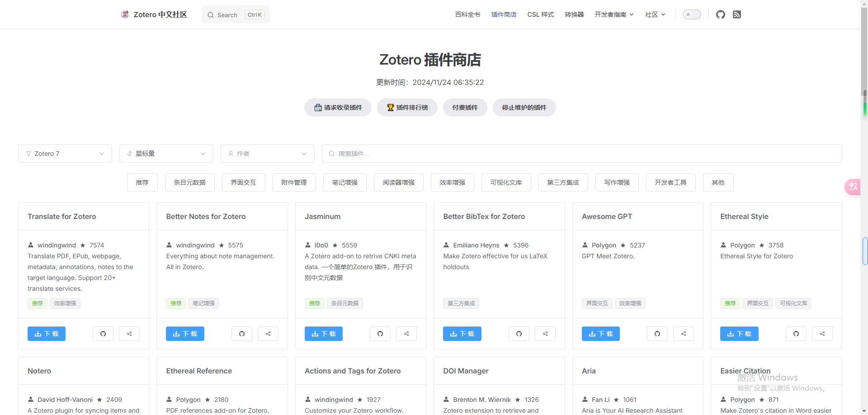The height and width of the screenshot is (415, 868).
Task: Download the Jasminum plugin
Action: tap(324, 334)
